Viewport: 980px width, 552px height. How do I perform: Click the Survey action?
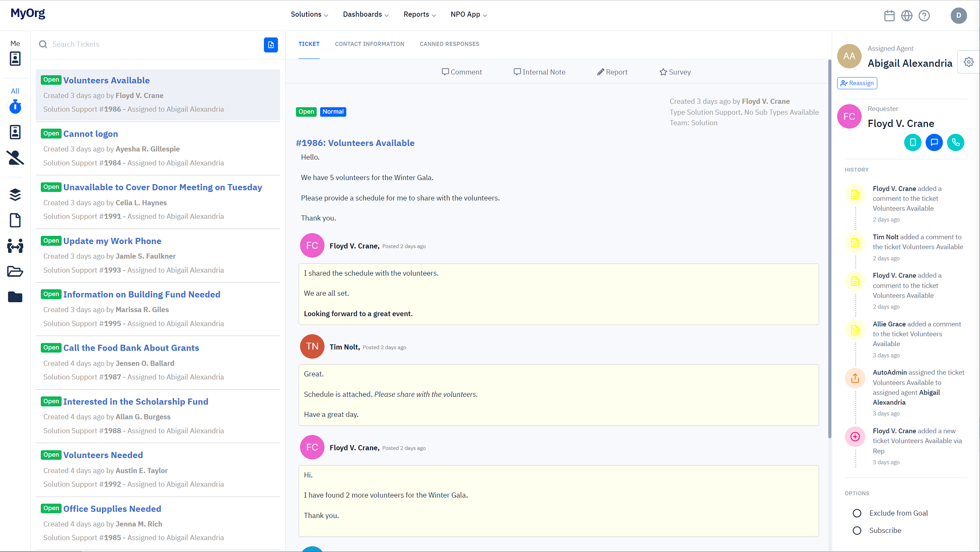tap(675, 72)
